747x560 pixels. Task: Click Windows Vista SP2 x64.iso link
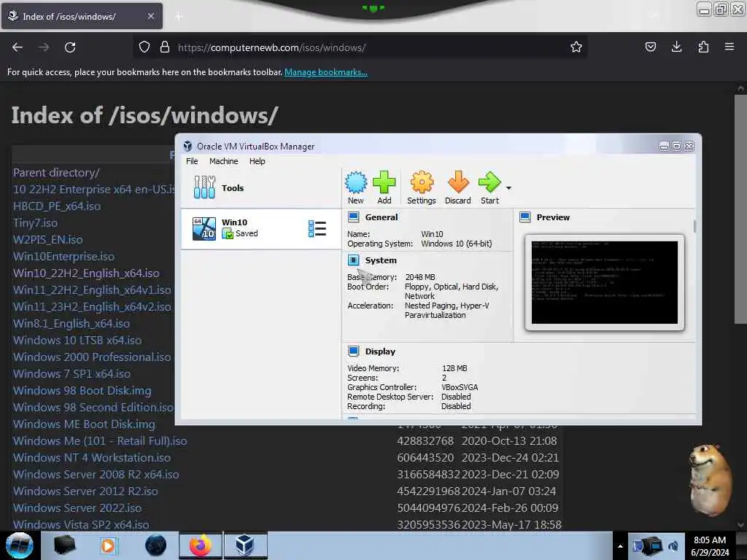click(x=81, y=525)
